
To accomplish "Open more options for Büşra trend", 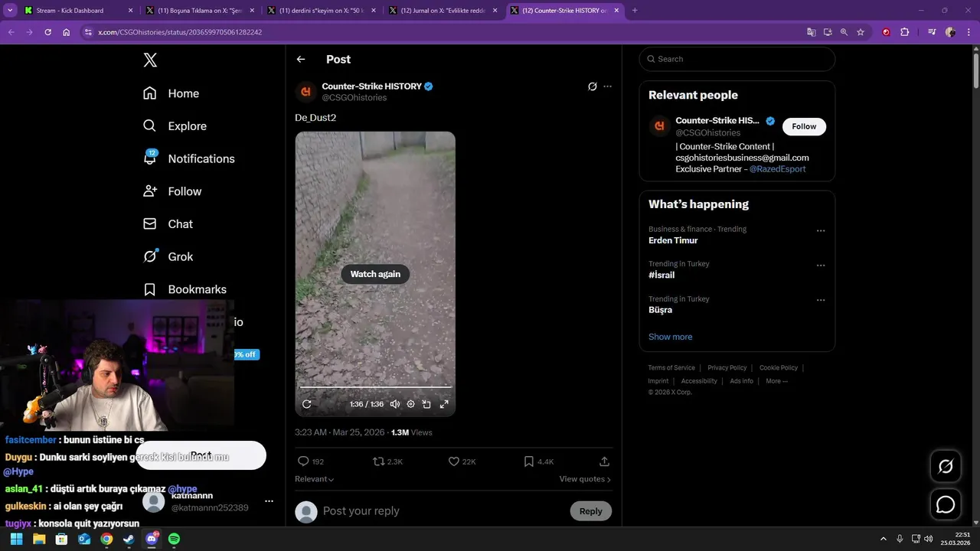I will [x=821, y=300].
